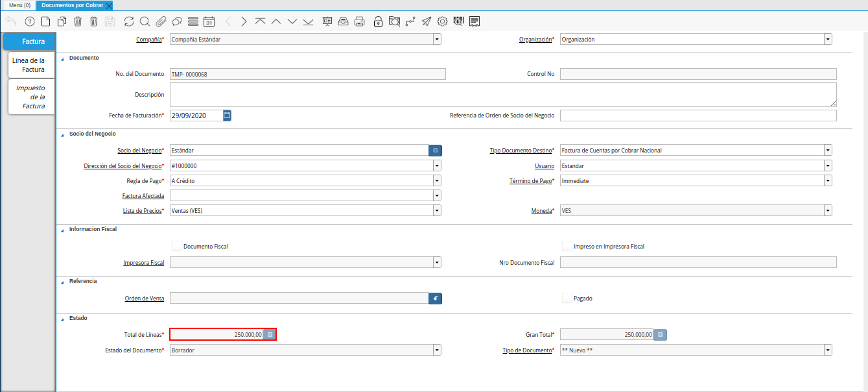Click the lock icon in the toolbar

point(378,21)
